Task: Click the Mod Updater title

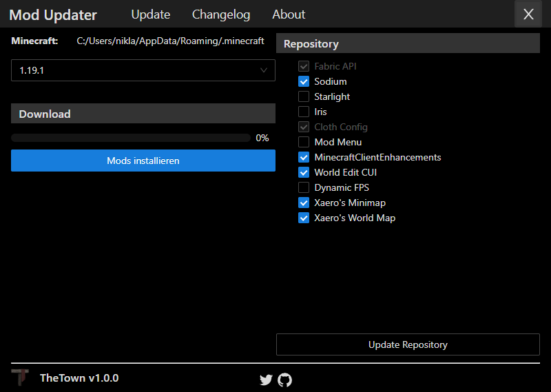Action: 53,14
